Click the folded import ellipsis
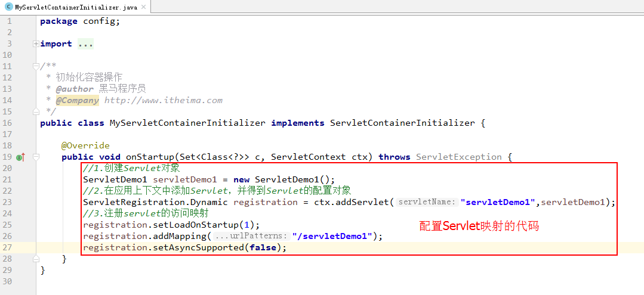 (x=85, y=44)
